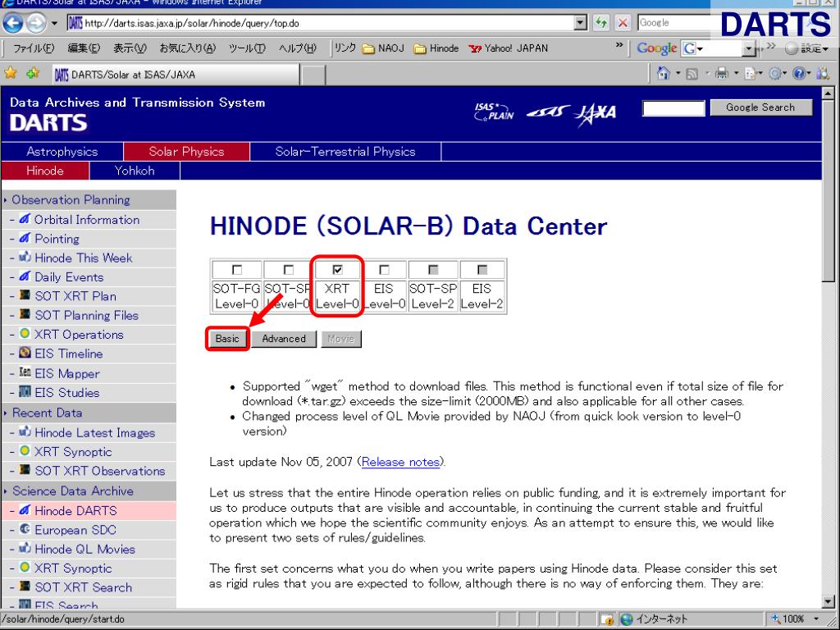Open the address bar URL dropdown arrow

pyautogui.click(x=580, y=23)
